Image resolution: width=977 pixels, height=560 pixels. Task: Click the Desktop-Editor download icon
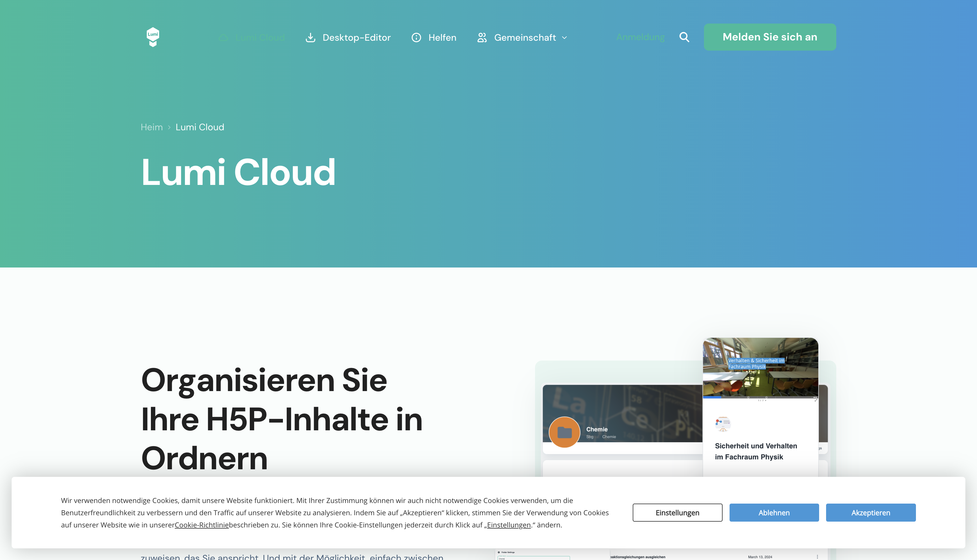[311, 37]
